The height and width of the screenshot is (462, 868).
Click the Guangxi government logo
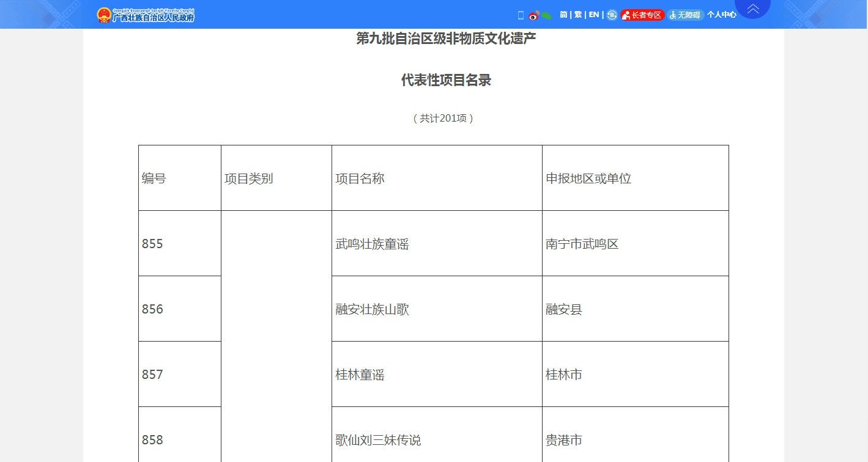146,15
